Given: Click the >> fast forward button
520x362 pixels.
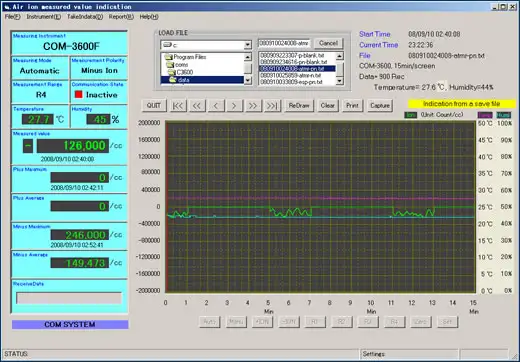Looking at the screenshot, I should 253,106.
